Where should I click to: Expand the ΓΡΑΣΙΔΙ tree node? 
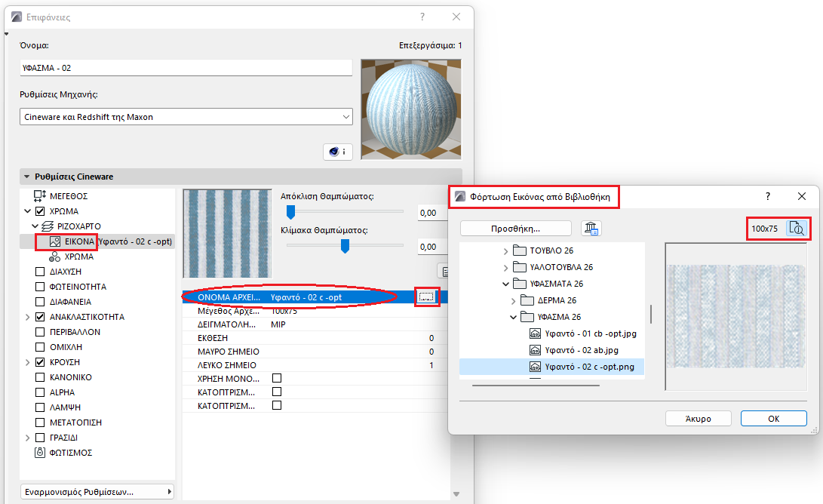pos(27,438)
